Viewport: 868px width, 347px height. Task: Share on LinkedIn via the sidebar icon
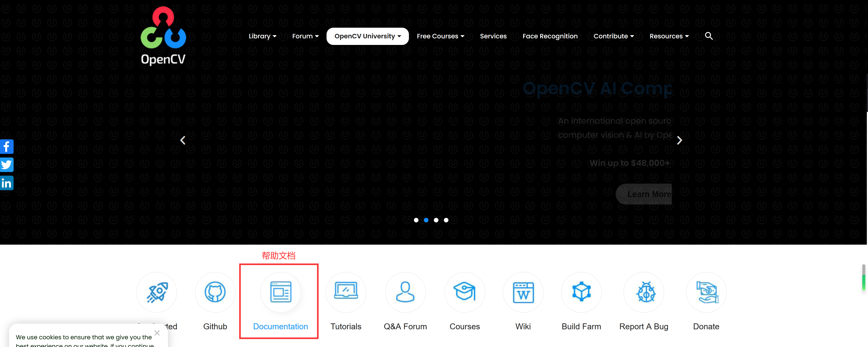coord(6,183)
